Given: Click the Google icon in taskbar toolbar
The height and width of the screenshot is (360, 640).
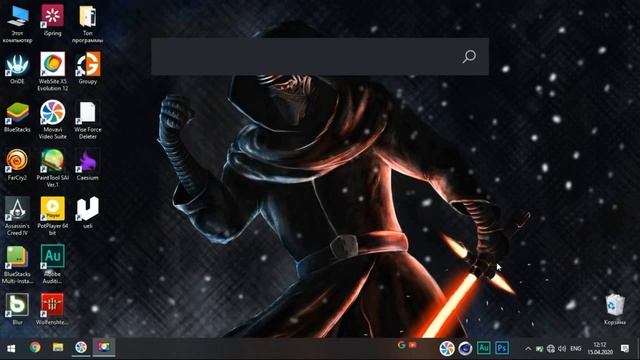Looking at the screenshot, I should pyautogui.click(x=402, y=345).
